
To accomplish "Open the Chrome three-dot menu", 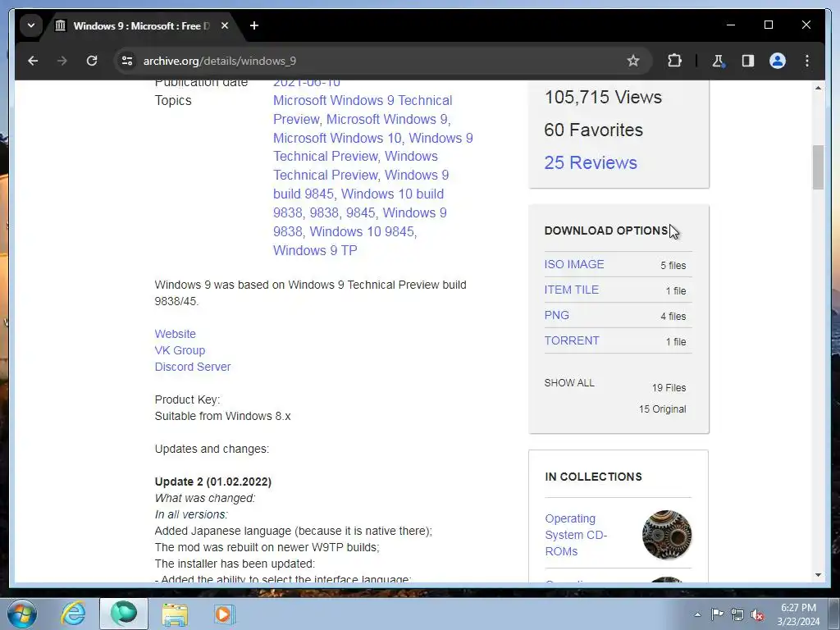I will 807,61.
